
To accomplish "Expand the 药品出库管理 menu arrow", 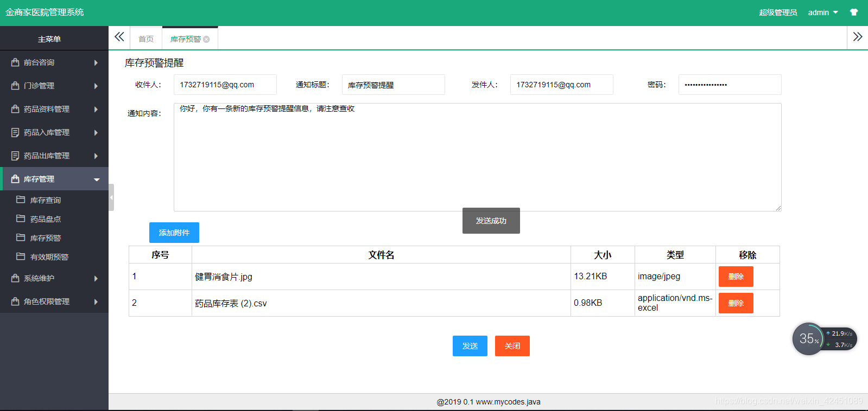I will pyautogui.click(x=96, y=156).
